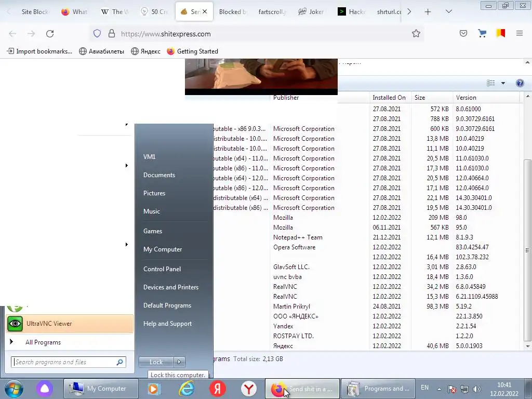Open Documents from Start menu
The image size is (532, 399).
click(x=159, y=175)
